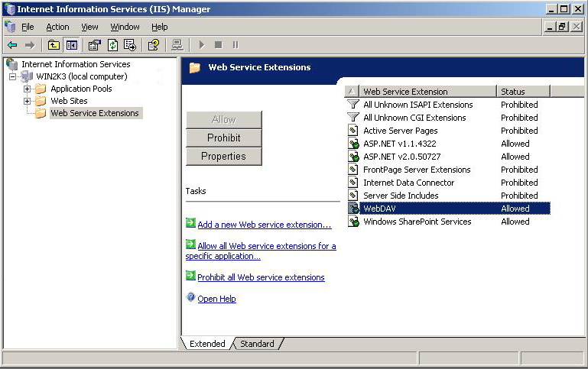Click the FrontPage Server Extensions row icon
Image resolution: width=588 pixels, height=369 pixels.
pyautogui.click(x=352, y=170)
